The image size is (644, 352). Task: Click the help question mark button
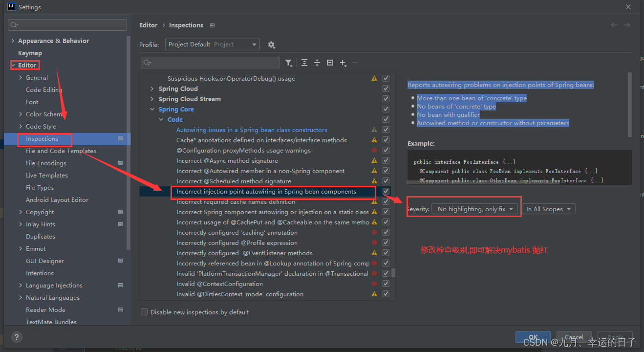pyautogui.click(x=17, y=337)
